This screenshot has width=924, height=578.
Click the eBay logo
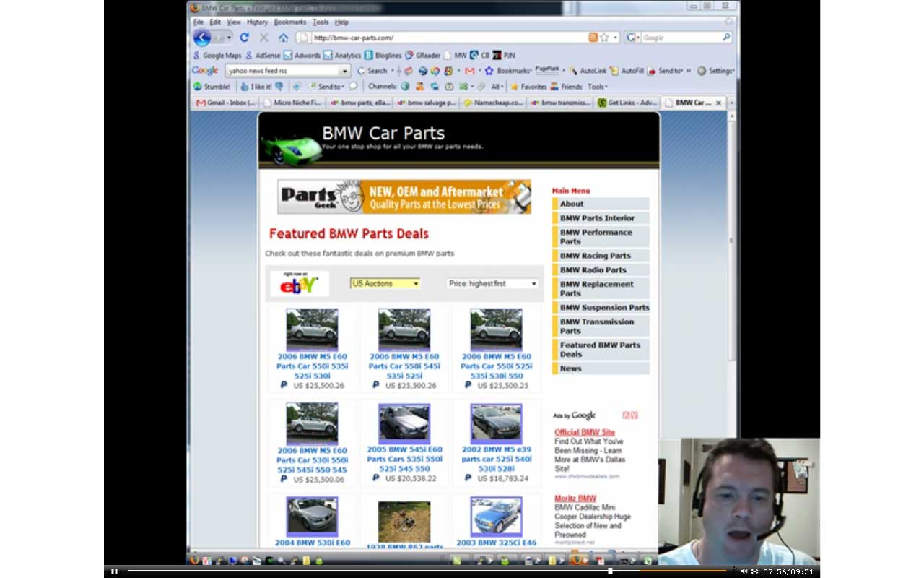[300, 284]
